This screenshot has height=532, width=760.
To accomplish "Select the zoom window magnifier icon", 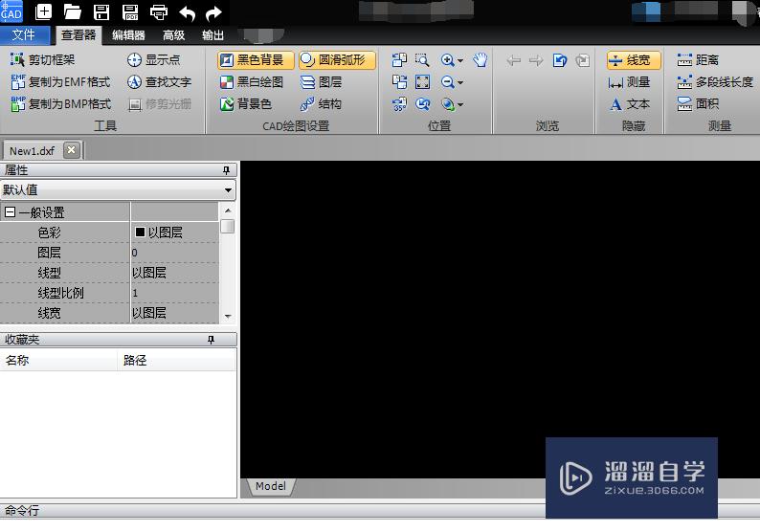I will (423, 59).
